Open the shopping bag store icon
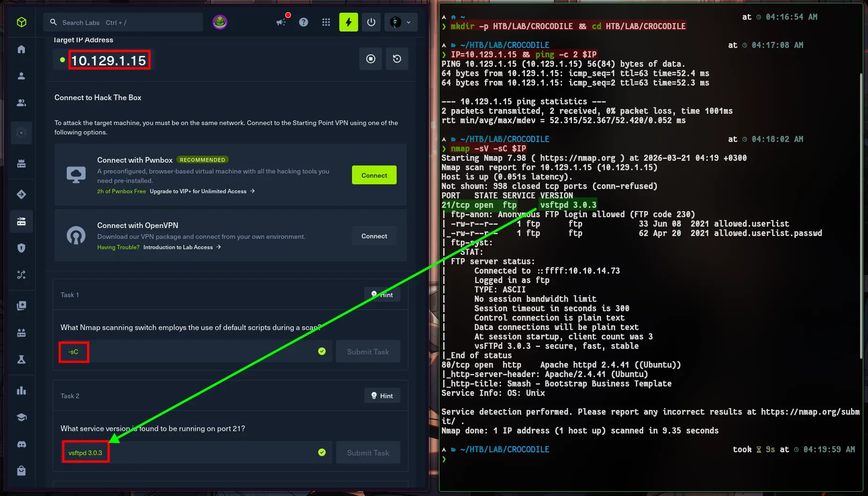Image resolution: width=868 pixels, height=496 pixels. 21,471
